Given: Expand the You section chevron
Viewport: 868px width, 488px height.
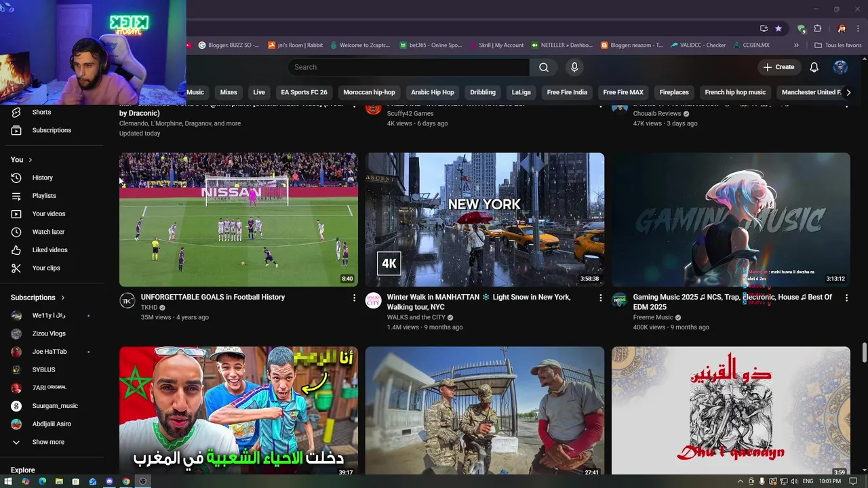Looking at the screenshot, I should coord(30,160).
